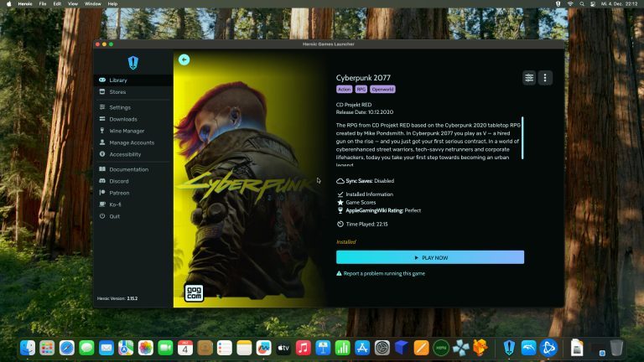Open Battle.net from the dock
The height and width of the screenshot is (362, 644).
(x=548, y=348)
